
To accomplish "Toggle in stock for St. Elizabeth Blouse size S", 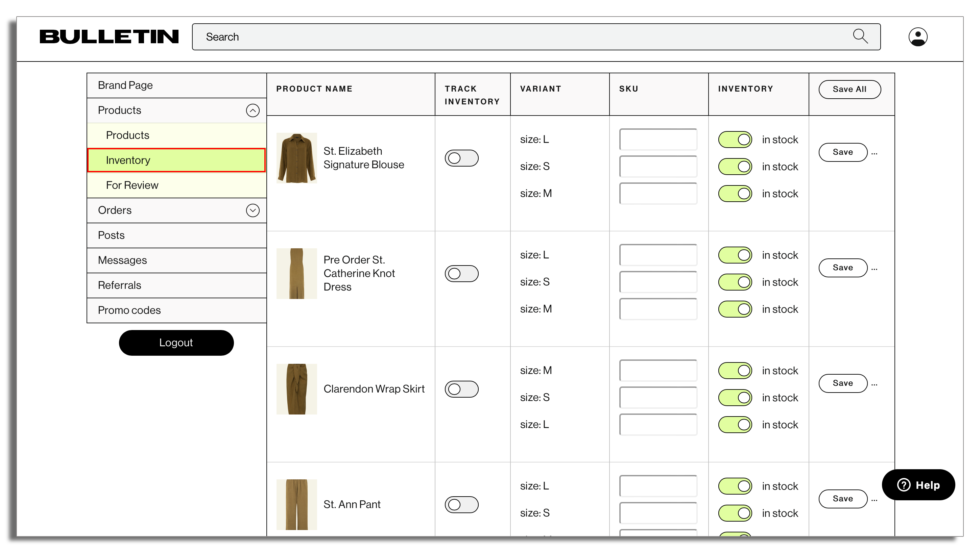I will pyautogui.click(x=735, y=167).
